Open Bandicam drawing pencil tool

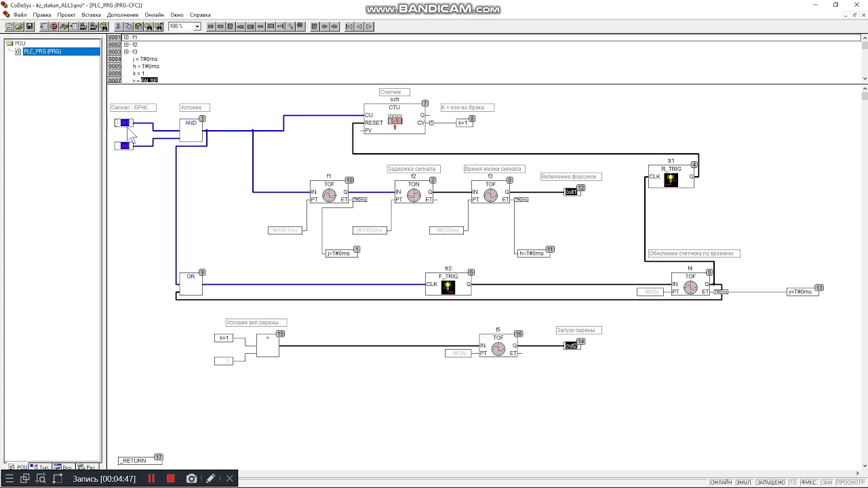coord(211,479)
